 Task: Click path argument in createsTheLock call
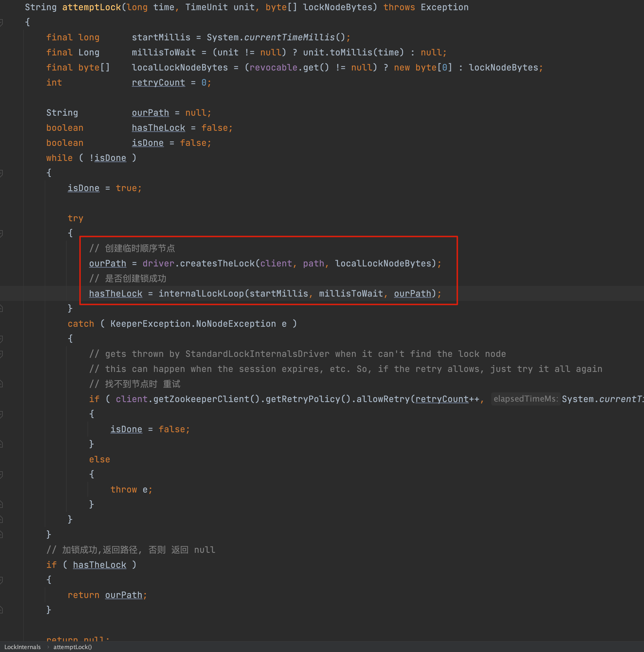point(313,263)
